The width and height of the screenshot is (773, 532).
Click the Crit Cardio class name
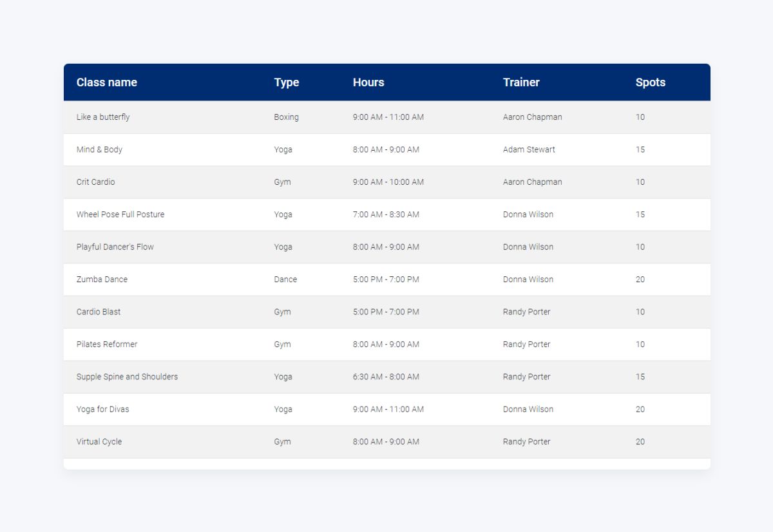coord(95,182)
